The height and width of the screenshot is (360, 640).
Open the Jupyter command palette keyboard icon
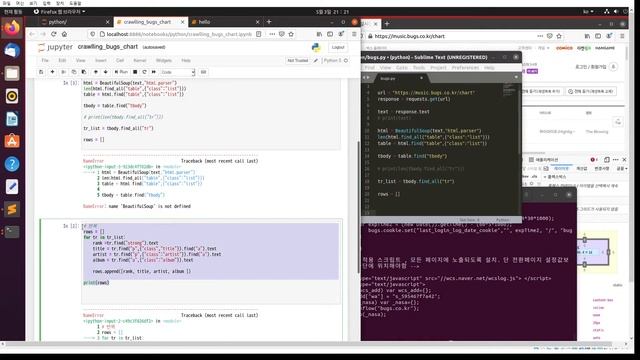pos(203,72)
